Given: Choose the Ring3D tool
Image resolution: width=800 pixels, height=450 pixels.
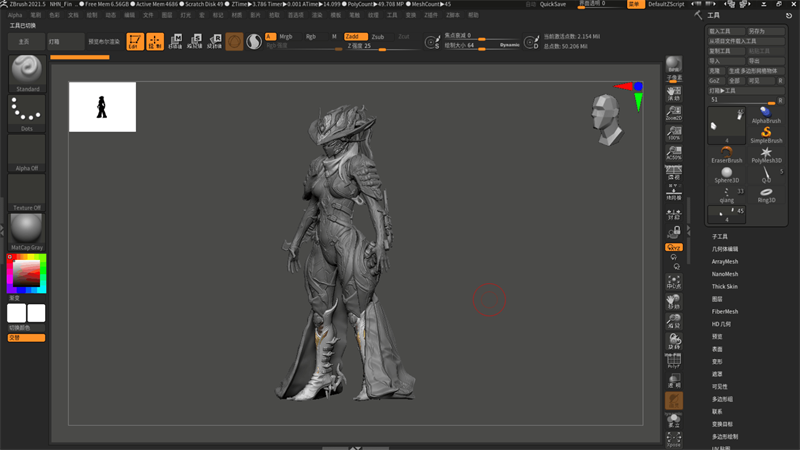Looking at the screenshot, I should pos(766,192).
